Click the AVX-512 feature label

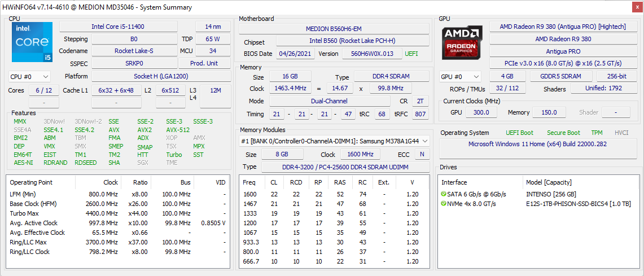(x=178, y=130)
